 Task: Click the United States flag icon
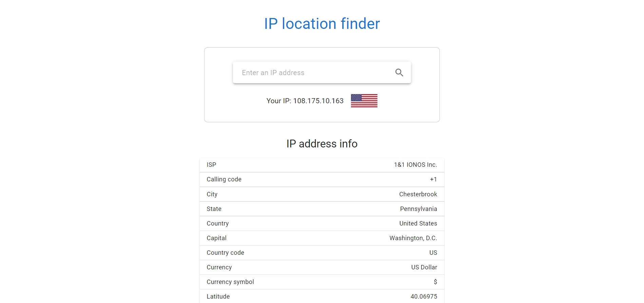364,101
